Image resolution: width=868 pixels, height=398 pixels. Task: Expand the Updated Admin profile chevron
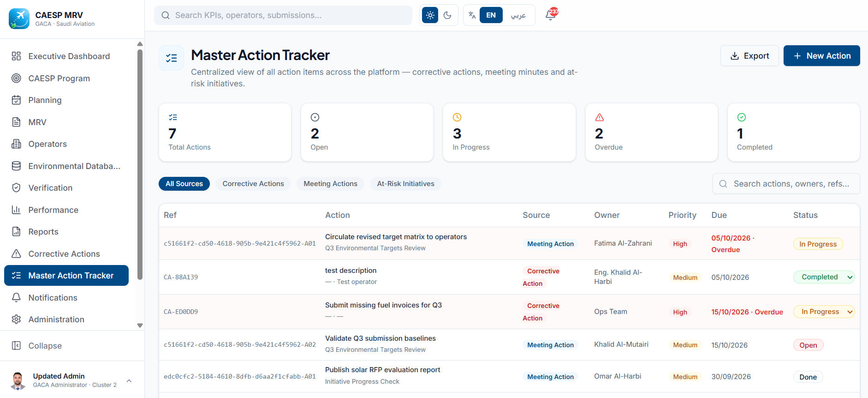click(x=129, y=380)
